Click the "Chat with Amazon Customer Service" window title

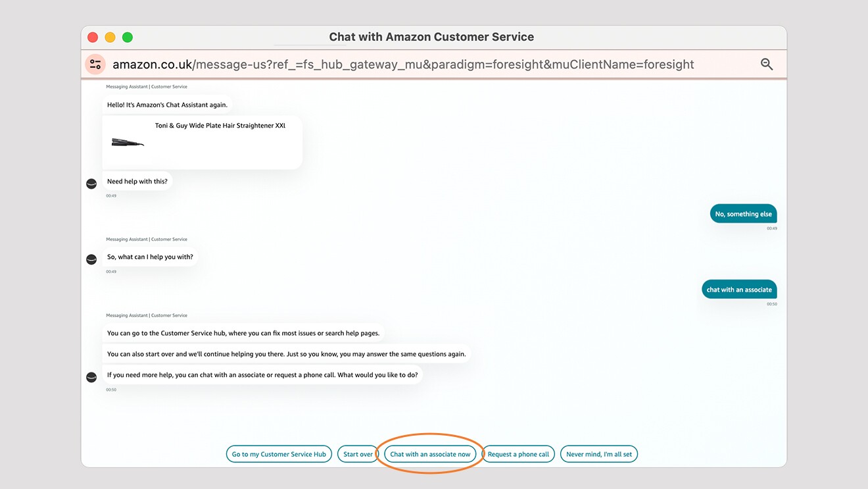(431, 37)
